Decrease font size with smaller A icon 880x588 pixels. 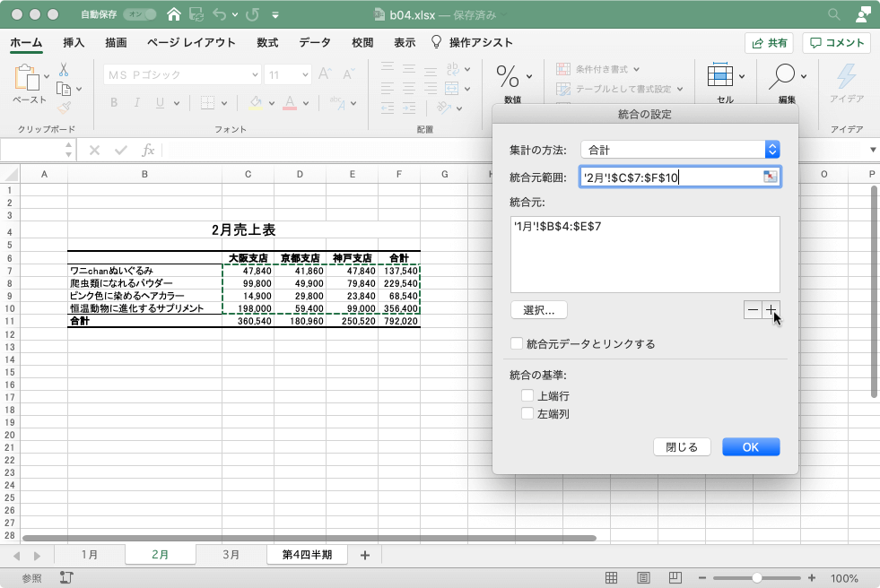click(349, 74)
